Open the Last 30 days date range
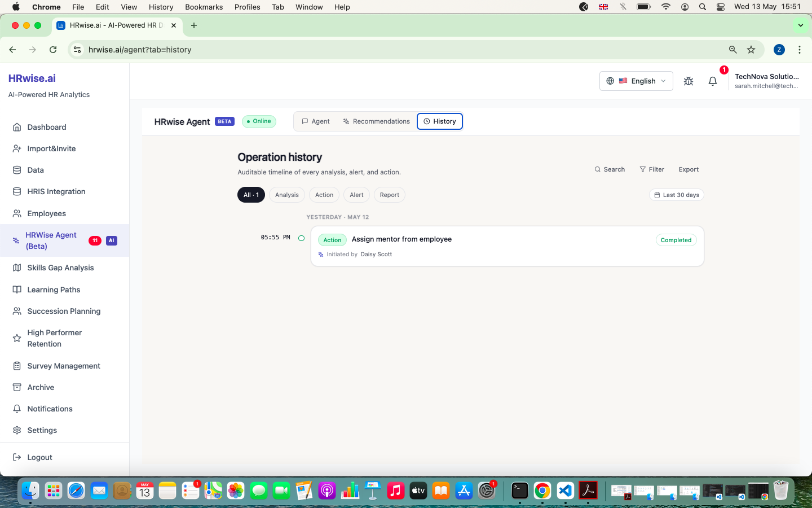Image resolution: width=812 pixels, height=508 pixels. click(677, 195)
